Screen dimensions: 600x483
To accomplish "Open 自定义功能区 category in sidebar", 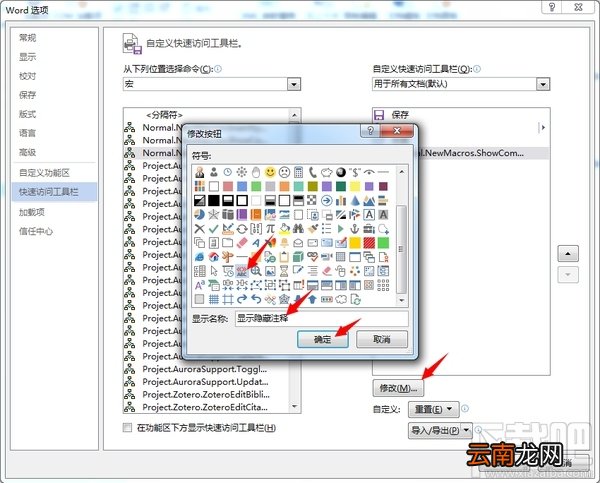I will click(x=44, y=173).
